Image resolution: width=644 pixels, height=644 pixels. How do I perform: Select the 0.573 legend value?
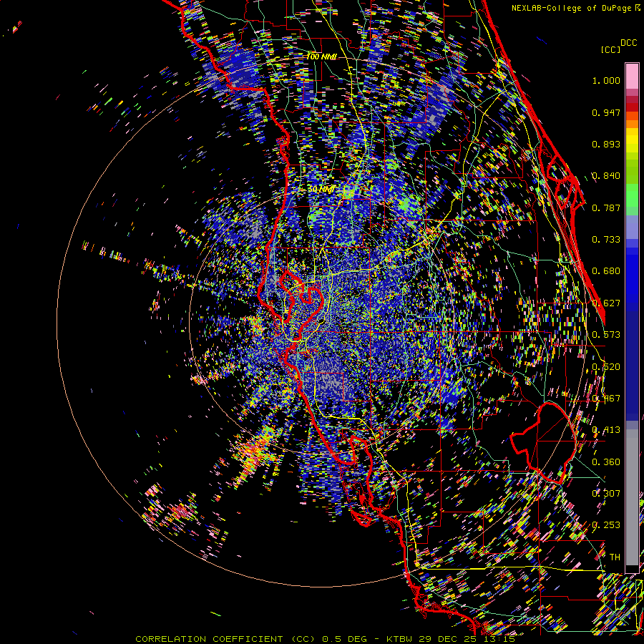[x=606, y=335]
